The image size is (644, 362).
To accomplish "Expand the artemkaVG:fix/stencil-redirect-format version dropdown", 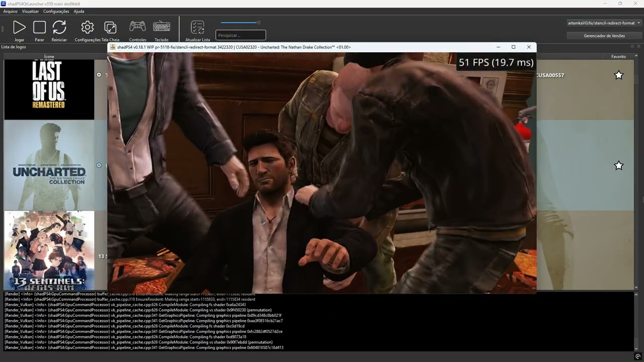I will tap(604, 23).
